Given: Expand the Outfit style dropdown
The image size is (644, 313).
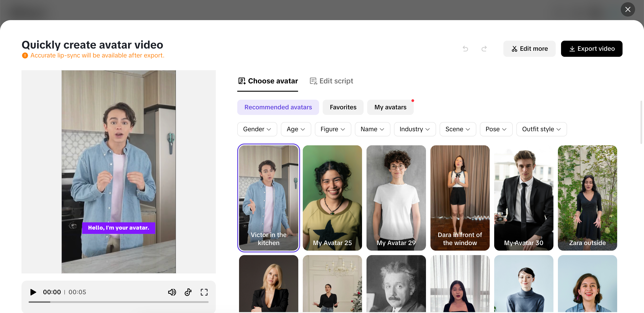Looking at the screenshot, I should pos(541,129).
